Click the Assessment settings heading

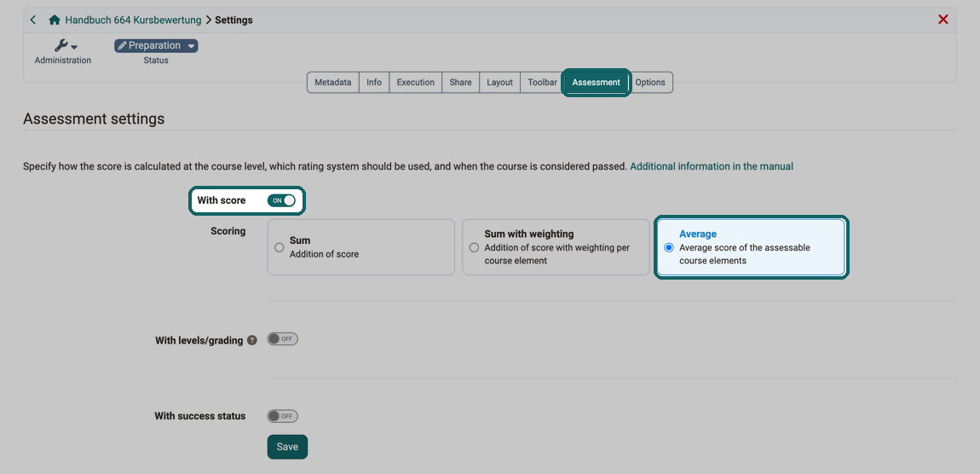click(94, 118)
